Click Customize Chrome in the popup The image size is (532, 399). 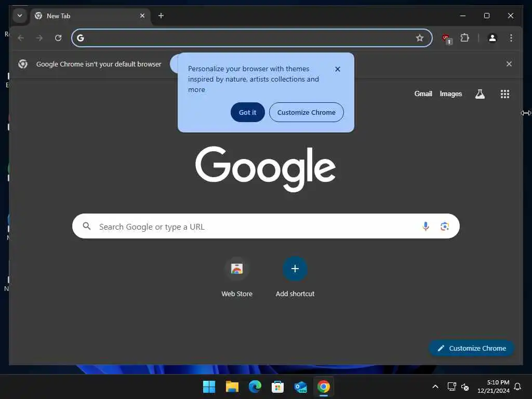307,112
